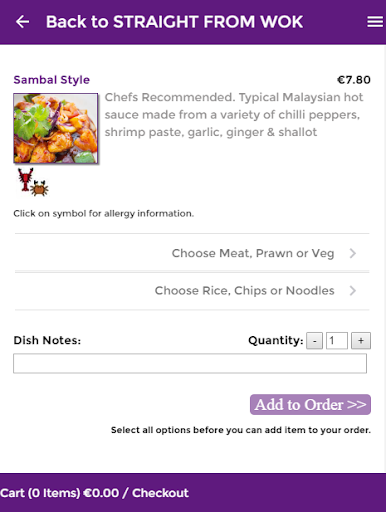The image size is (386, 512).
Task: Decrease quantity with minus button
Action: (x=314, y=341)
